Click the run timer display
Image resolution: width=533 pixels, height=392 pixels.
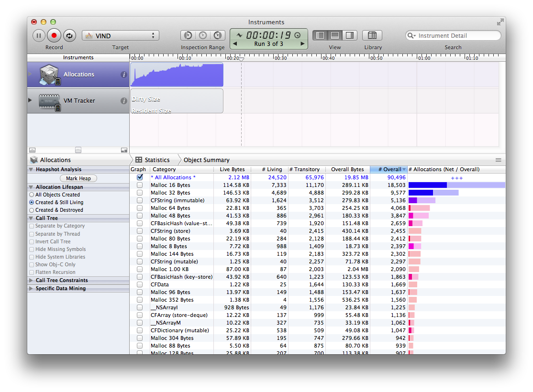click(268, 35)
